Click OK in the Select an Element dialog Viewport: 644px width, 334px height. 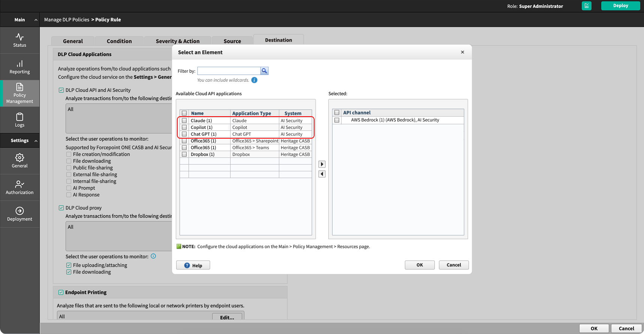tap(419, 265)
